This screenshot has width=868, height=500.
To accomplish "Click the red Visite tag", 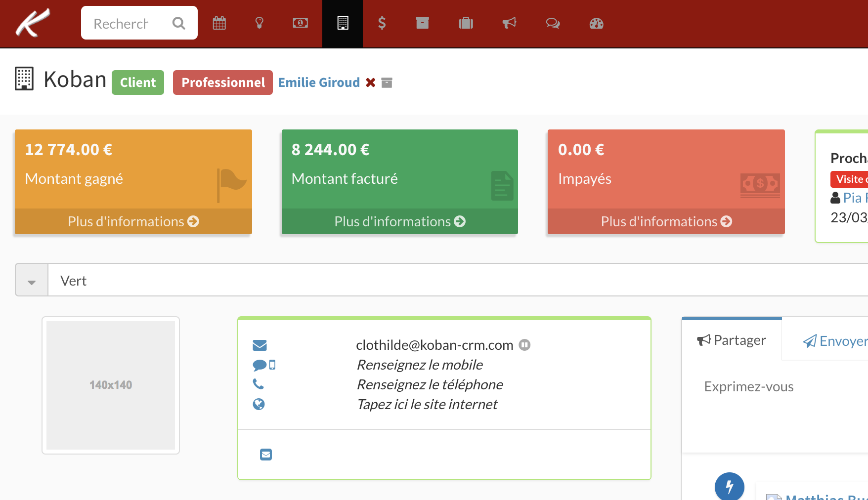I will 849,179.
